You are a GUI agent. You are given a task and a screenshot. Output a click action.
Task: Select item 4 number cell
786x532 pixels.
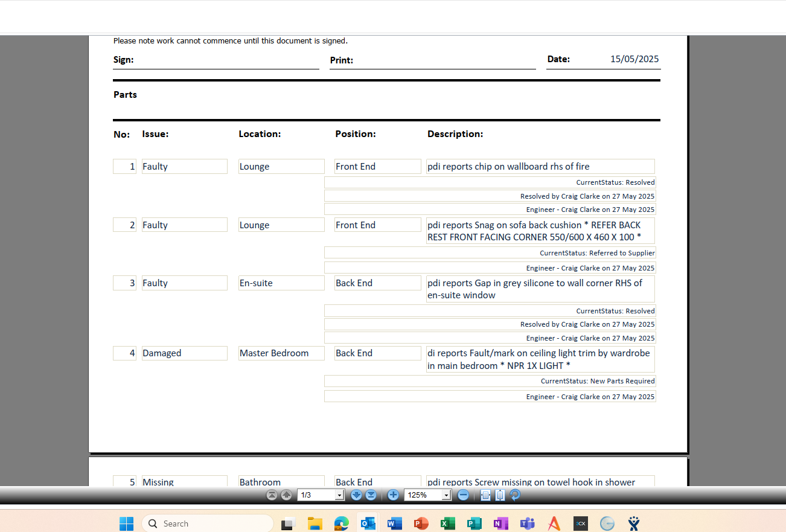(124, 353)
